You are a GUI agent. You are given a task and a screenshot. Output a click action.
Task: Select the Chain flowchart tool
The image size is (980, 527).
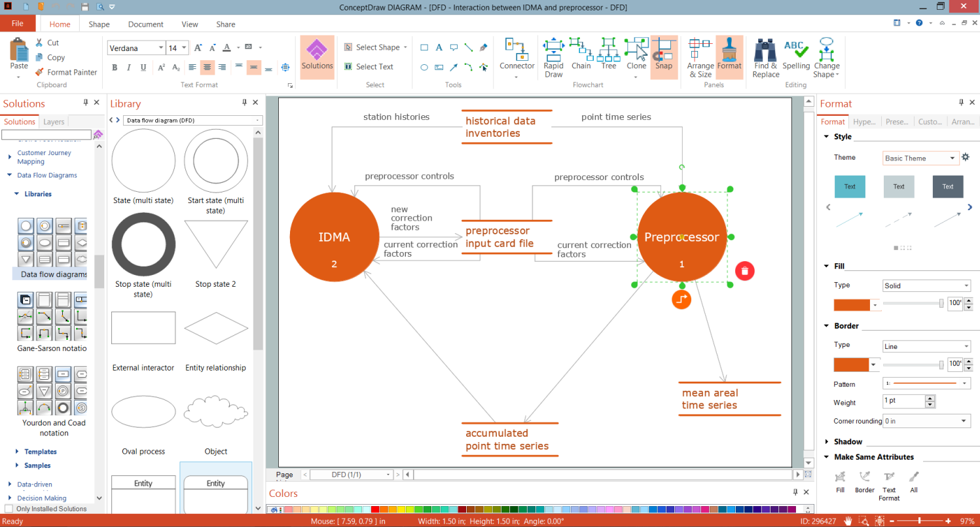point(581,58)
